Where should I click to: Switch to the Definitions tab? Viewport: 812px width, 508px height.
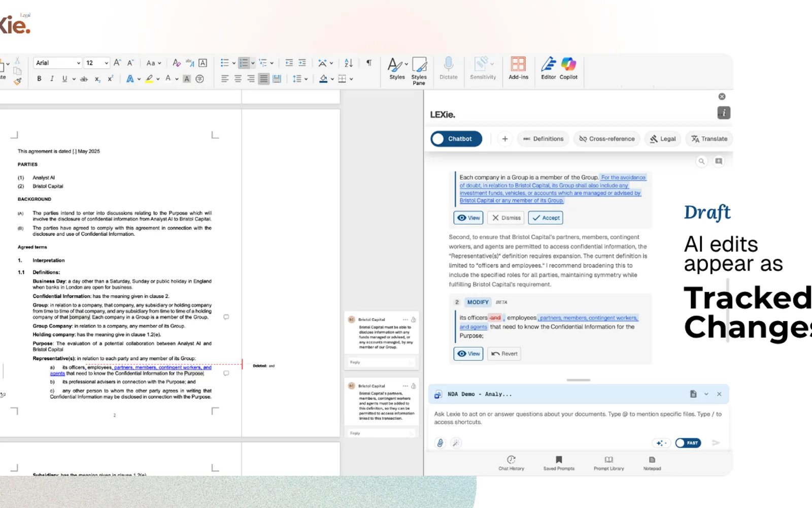click(x=543, y=139)
